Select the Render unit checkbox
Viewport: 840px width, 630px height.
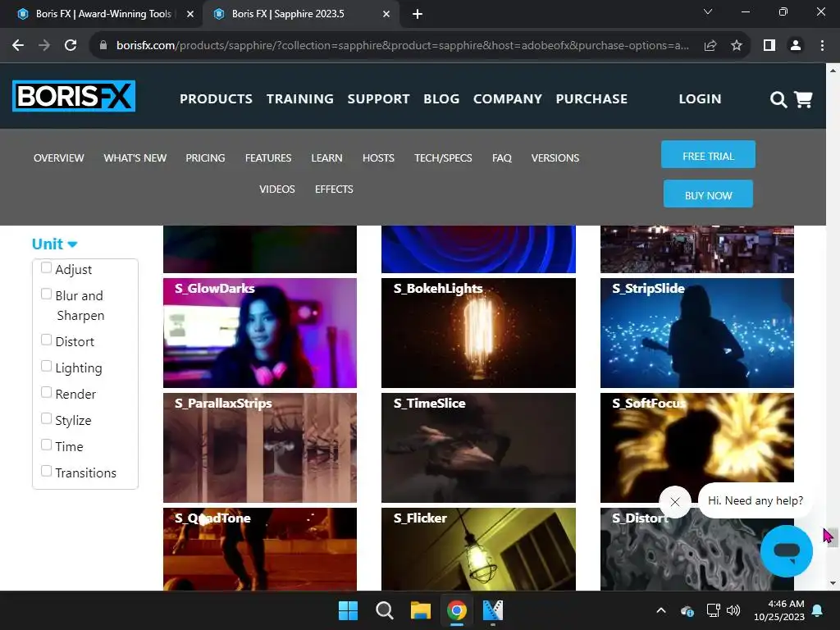pyautogui.click(x=47, y=393)
